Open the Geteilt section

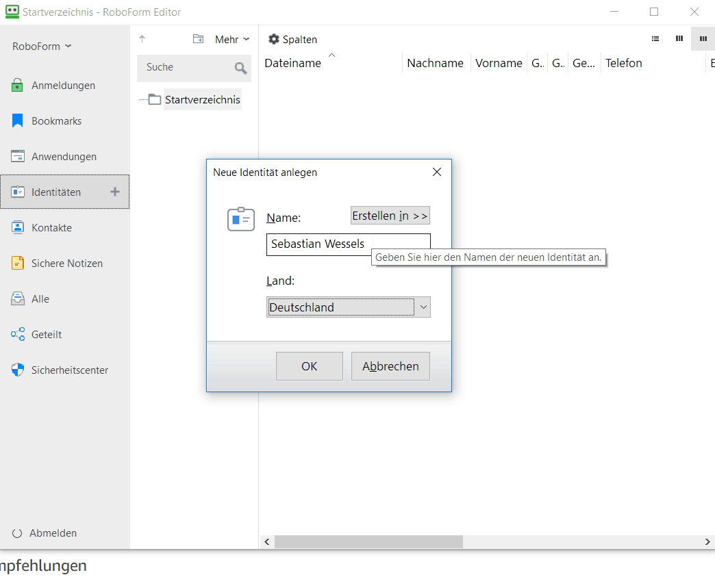pyautogui.click(x=65, y=334)
